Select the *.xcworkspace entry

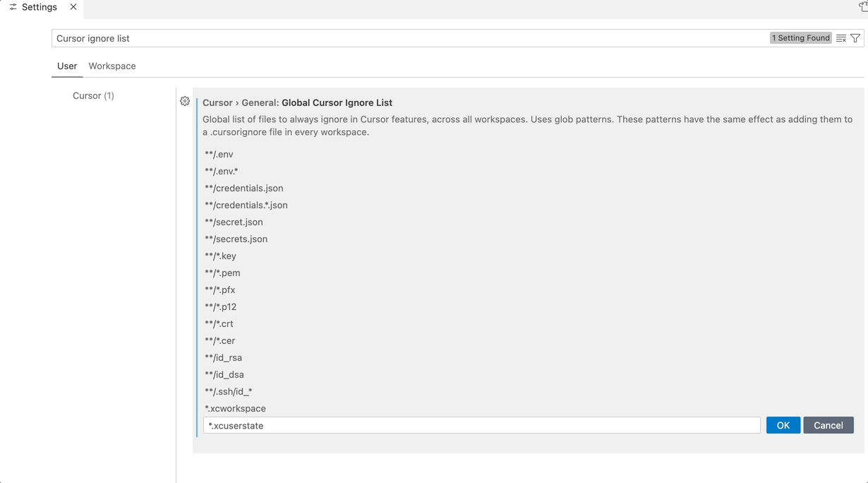tap(235, 408)
